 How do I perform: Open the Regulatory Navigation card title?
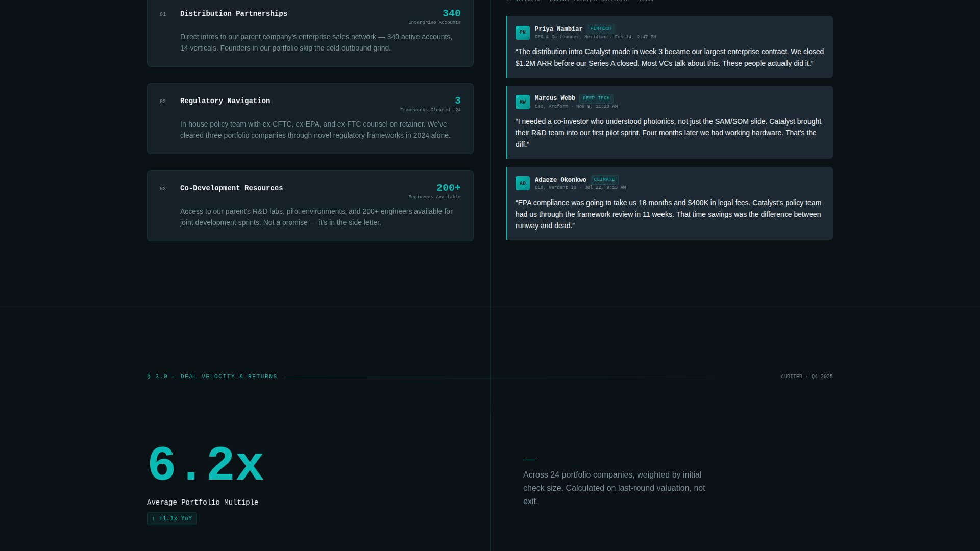tap(225, 101)
